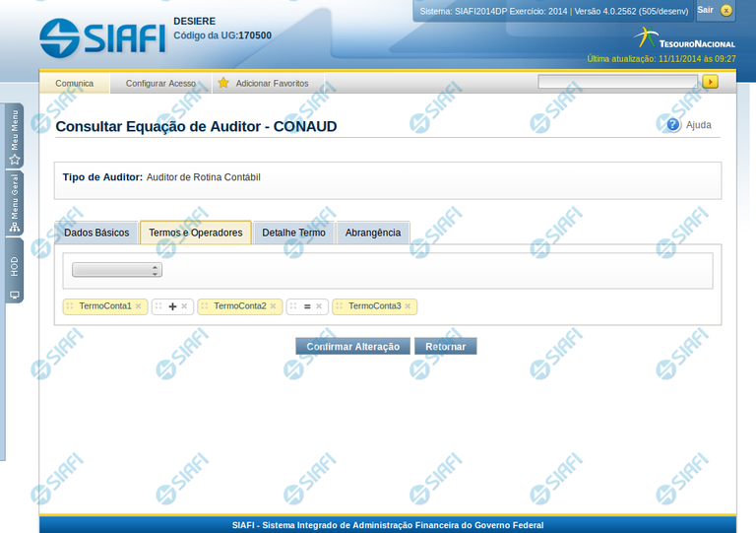
Task: Click the drag handle of the equals operator
Action: (292, 305)
